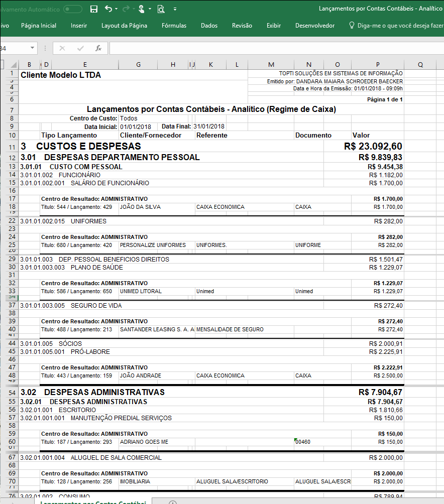Viewport: 444px width, 504px height.
Task: Select column G by its header
Action: pos(138,65)
